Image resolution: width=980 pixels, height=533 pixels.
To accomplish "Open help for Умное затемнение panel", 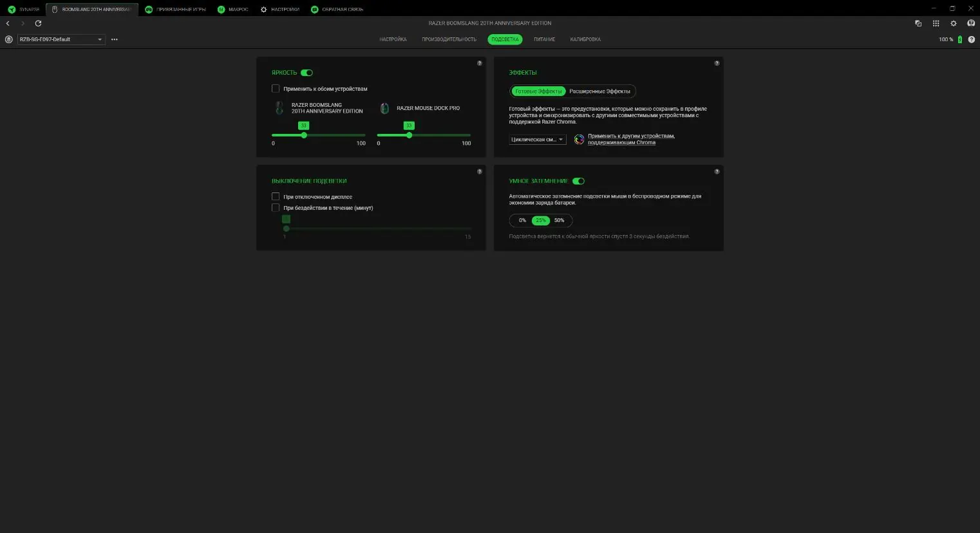I will point(717,171).
